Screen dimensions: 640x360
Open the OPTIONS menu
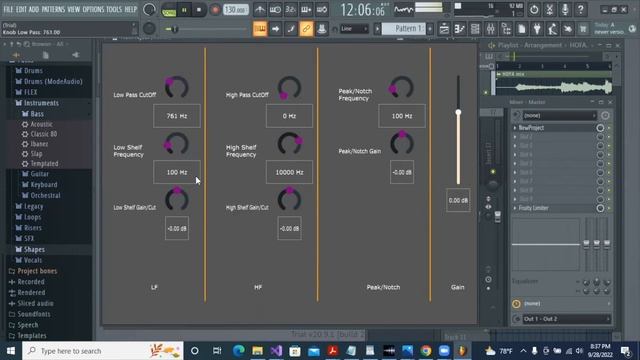coord(93,9)
